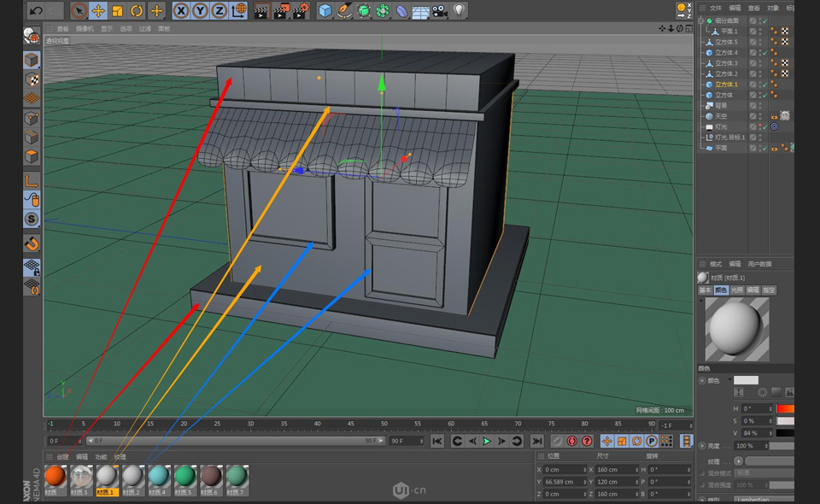Toggle a visibility dot on 立方体.5
Screen dimensions: 820x504
click(760, 40)
